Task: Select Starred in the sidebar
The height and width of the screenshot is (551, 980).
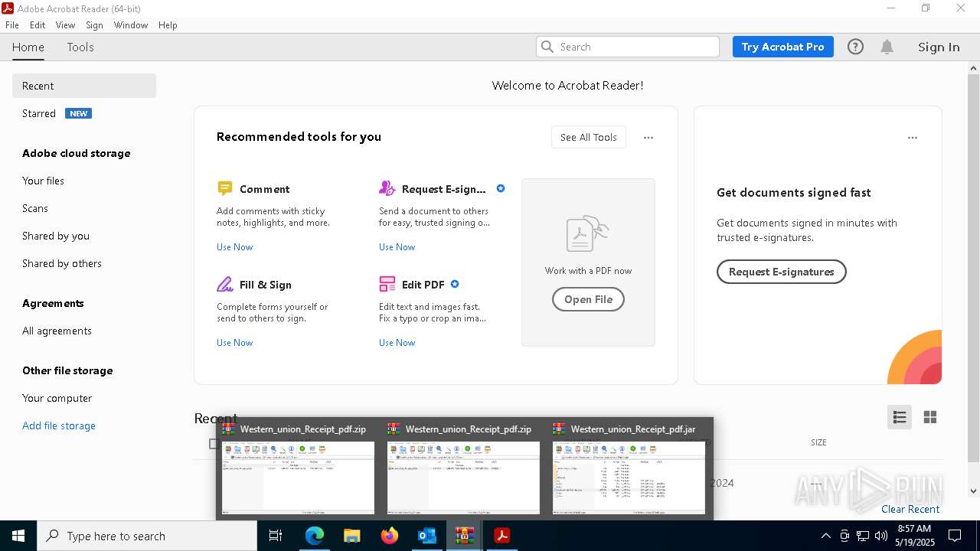Action: coord(39,113)
